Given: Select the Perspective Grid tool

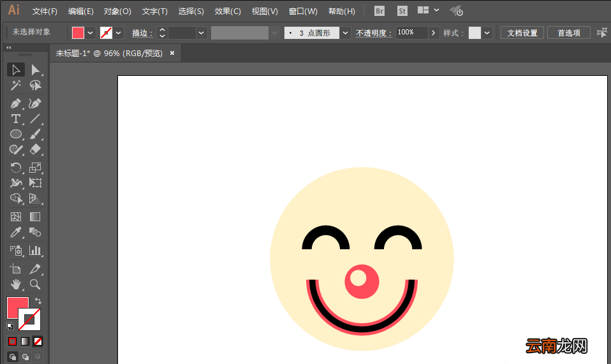Looking at the screenshot, I should click(x=35, y=198).
